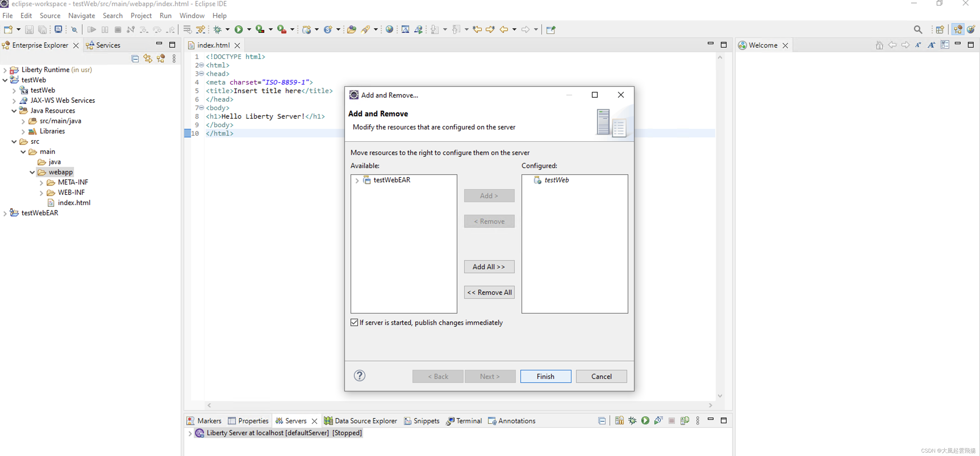The height and width of the screenshot is (456, 980).
Task: Collapse the Java Resources node
Action: [14, 111]
